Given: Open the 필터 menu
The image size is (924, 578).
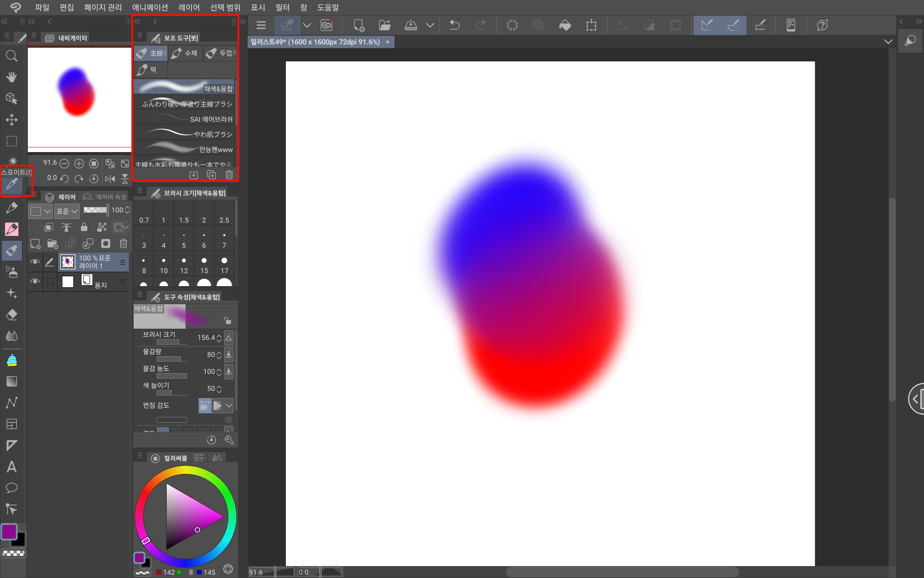Looking at the screenshot, I should tap(283, 7).
